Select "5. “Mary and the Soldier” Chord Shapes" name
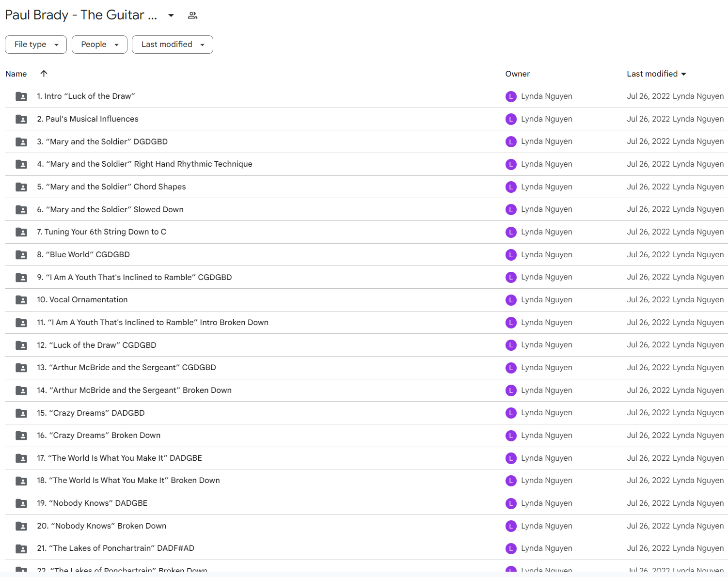The height and width of the screenshot is (577, 728). pyautogui.click(x=111, y=187)
